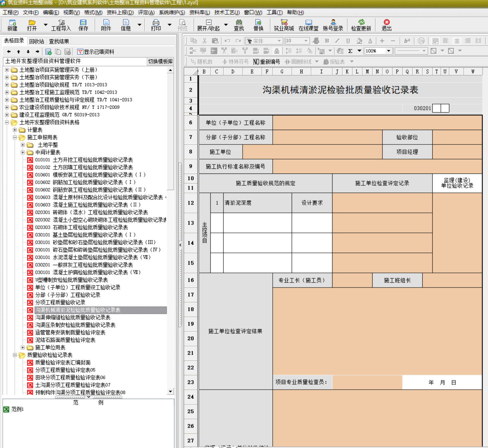
Task: Open the 范例1 sample entry
Action: [17, 409]
